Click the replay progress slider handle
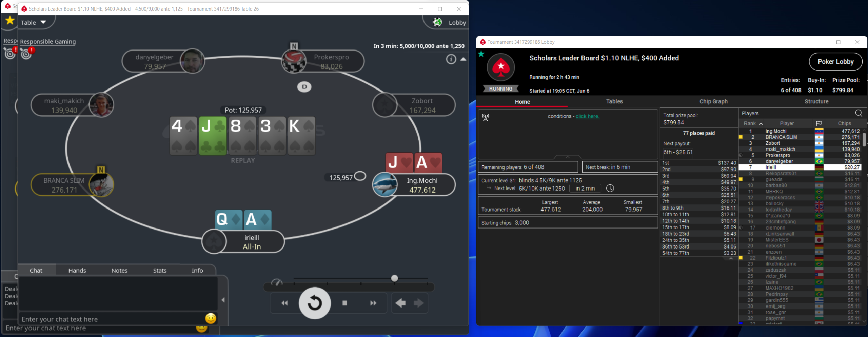868x337 pixels. point(394,278)
